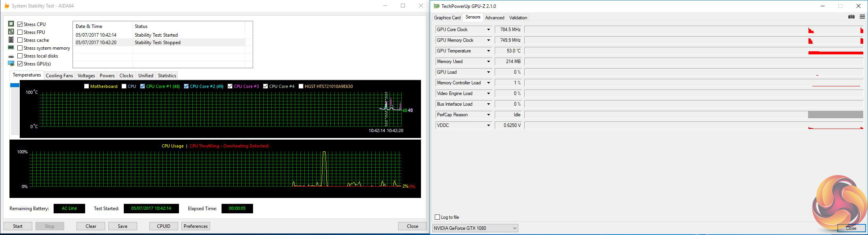This screenshot has height=235, width=868.
Task: Toggle CPU Core #3 graph checkbox
Action: (230, 86)
